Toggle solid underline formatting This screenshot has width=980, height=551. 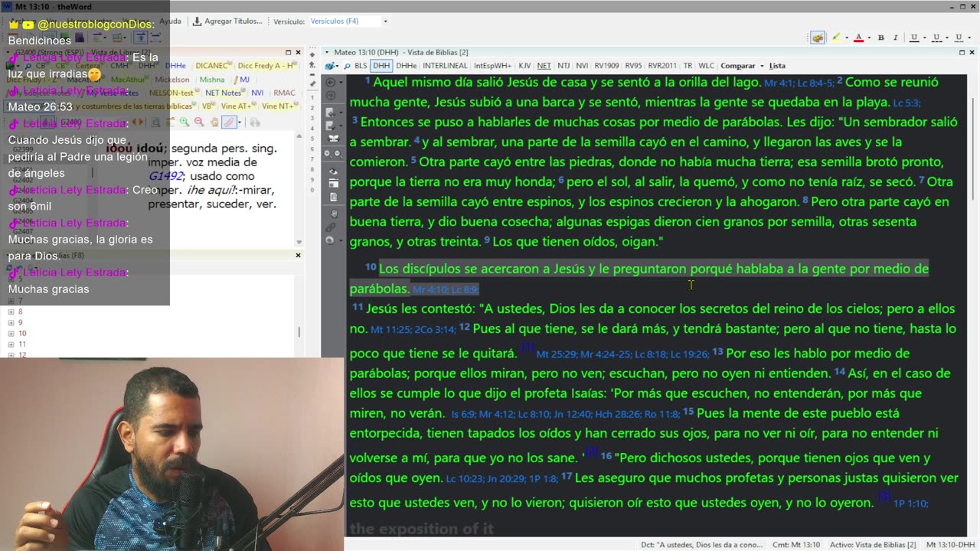914,37
